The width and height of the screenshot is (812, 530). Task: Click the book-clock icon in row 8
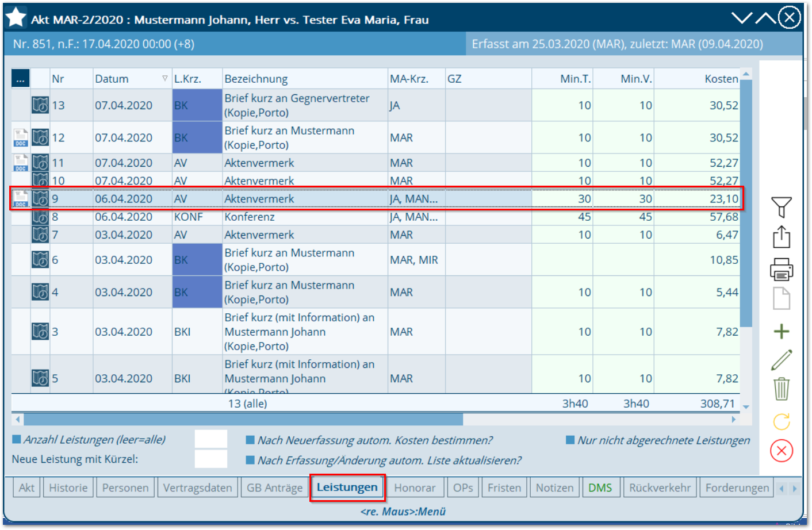(x=40, y=217)
